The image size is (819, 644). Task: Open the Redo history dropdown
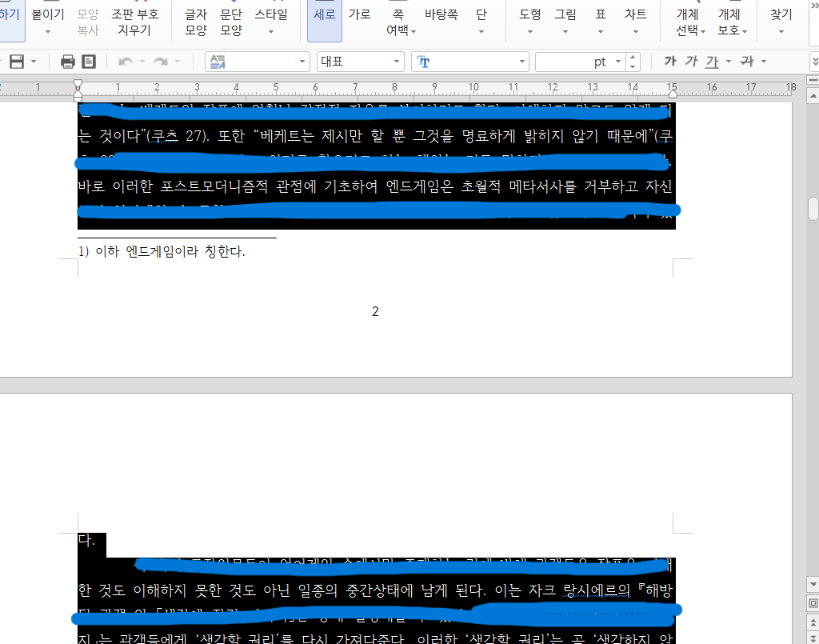coord(178,62)
